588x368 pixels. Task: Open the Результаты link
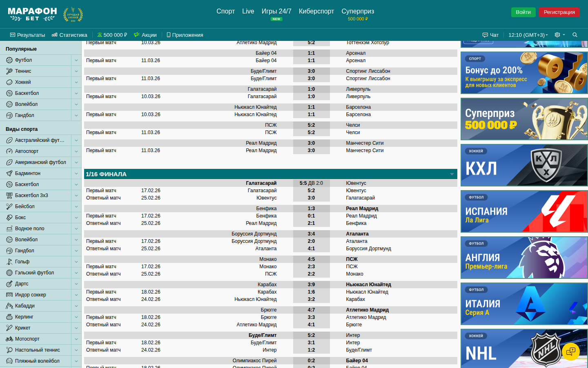[x=27, y=35]
